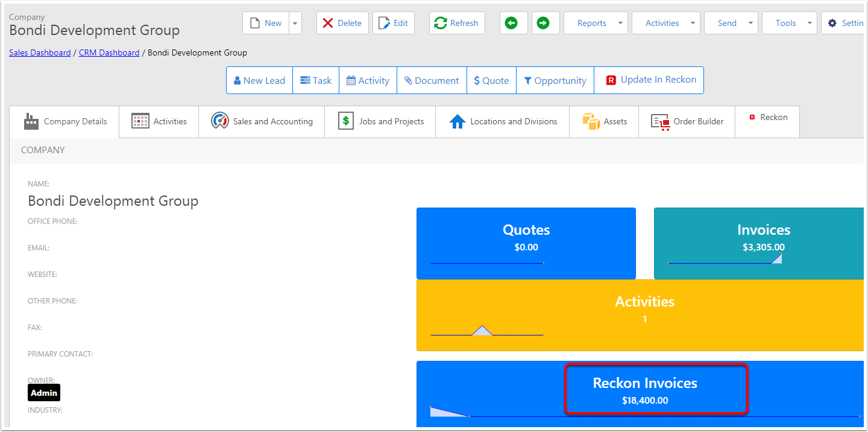The image size is (868, 432).
Task: Open the Tools dropdown
Action: [x=790, y=23]
